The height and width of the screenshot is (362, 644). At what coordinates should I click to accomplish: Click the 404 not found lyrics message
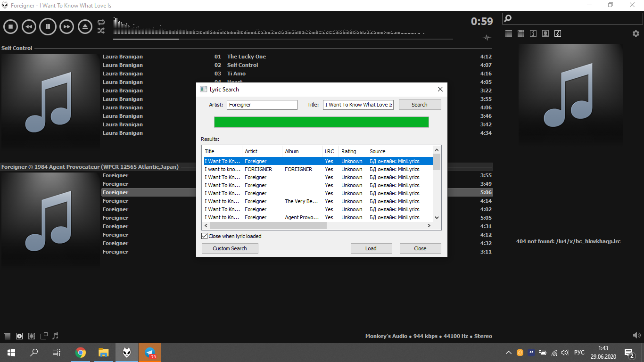[x=568, y=241]
